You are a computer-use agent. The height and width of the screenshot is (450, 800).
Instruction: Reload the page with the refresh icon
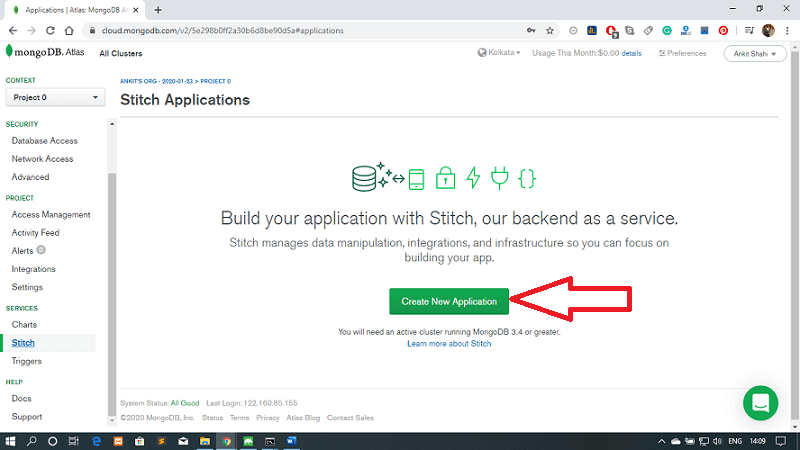point(50,31)
